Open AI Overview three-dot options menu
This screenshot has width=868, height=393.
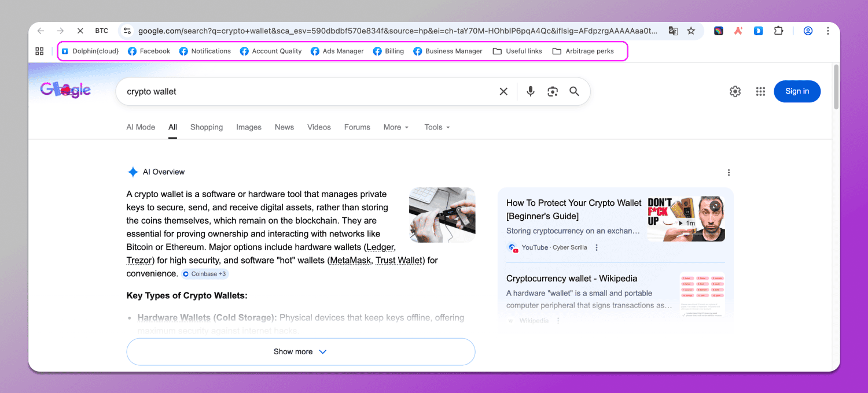pyautogui.click(x=729, y=172)
